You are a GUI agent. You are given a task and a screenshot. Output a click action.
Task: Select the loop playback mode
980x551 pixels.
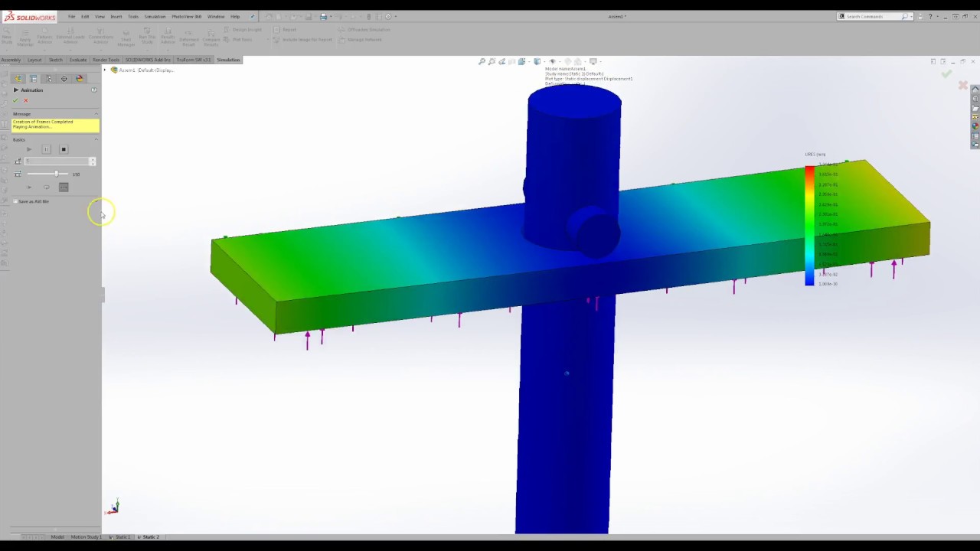46,187
